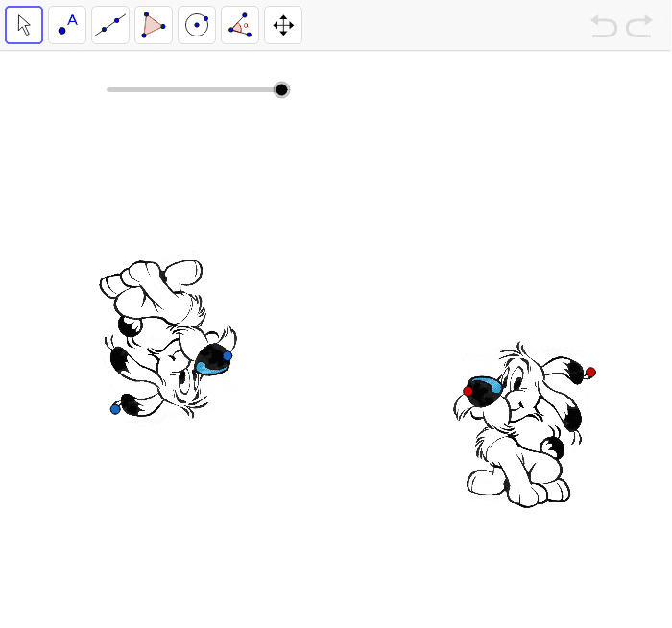The height and width of the screenshot is (628, 672).
Task: Choose the Point tool
Action: click(x=67, y=25)
